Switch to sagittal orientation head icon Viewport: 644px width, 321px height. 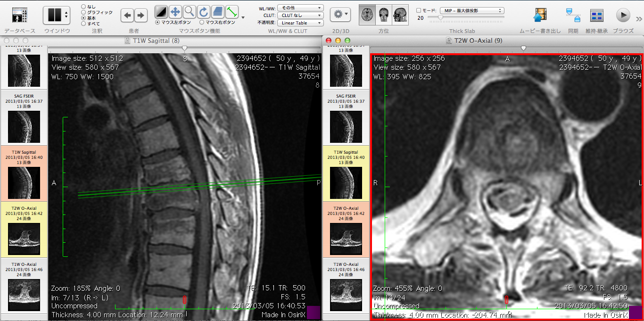tap(400, 15)
